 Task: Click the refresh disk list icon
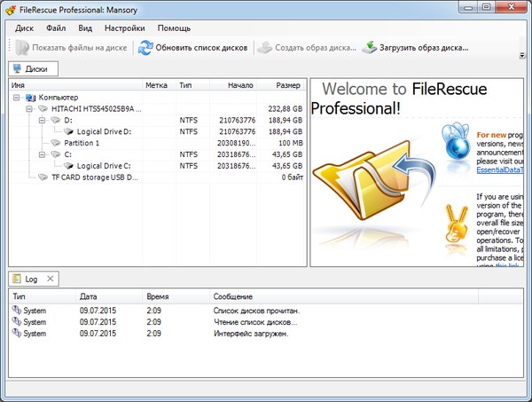point(145,48)
